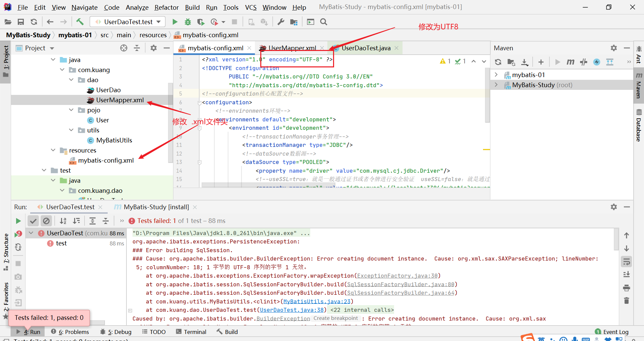Click the Synchronize icon in main toolbar

(34, 22)
